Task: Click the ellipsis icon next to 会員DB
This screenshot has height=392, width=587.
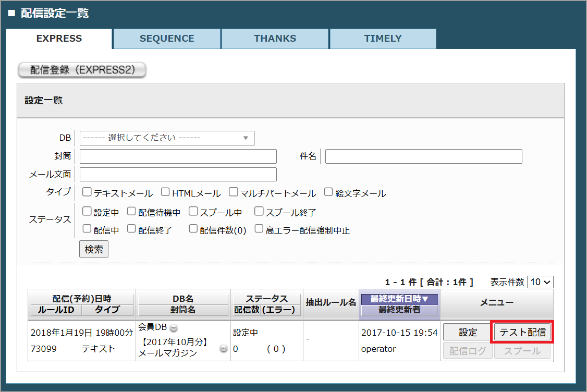Action: [x=174, y=328]
